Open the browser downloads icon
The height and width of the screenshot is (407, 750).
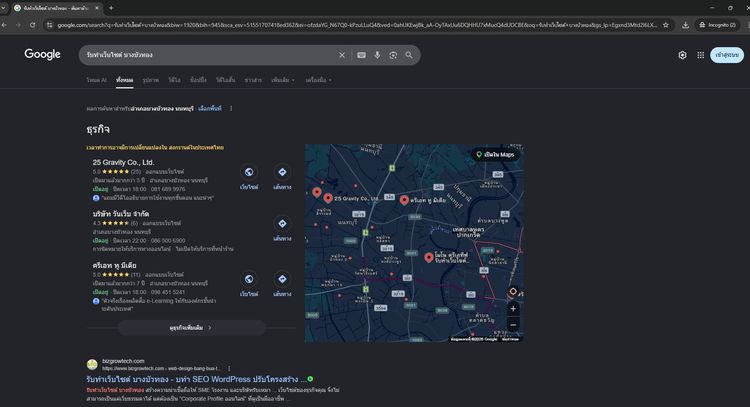coord(685,25)
